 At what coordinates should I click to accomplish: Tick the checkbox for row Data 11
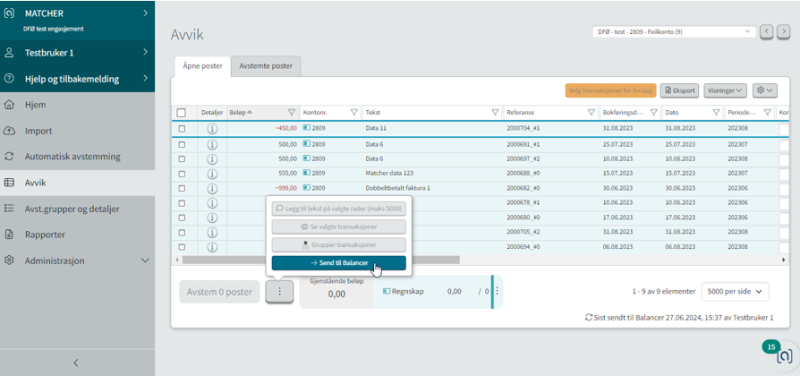coord(182,129)
